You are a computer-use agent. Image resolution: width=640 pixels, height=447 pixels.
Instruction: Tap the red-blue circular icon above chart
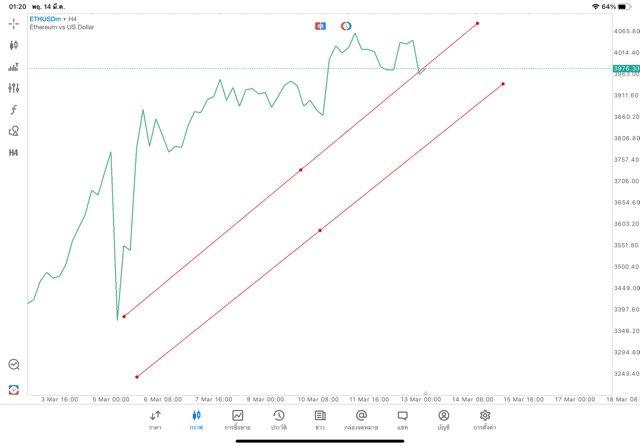346,26
